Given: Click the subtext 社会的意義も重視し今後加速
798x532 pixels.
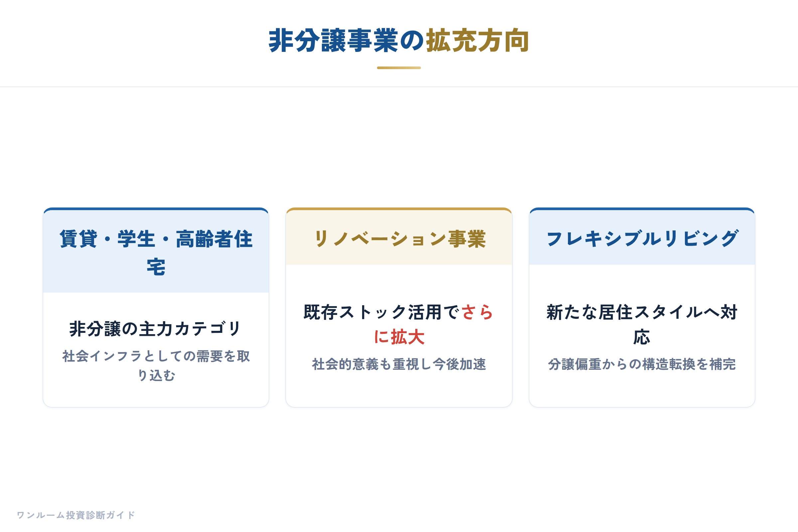Looking at the screenshot, I should [399, 364].
